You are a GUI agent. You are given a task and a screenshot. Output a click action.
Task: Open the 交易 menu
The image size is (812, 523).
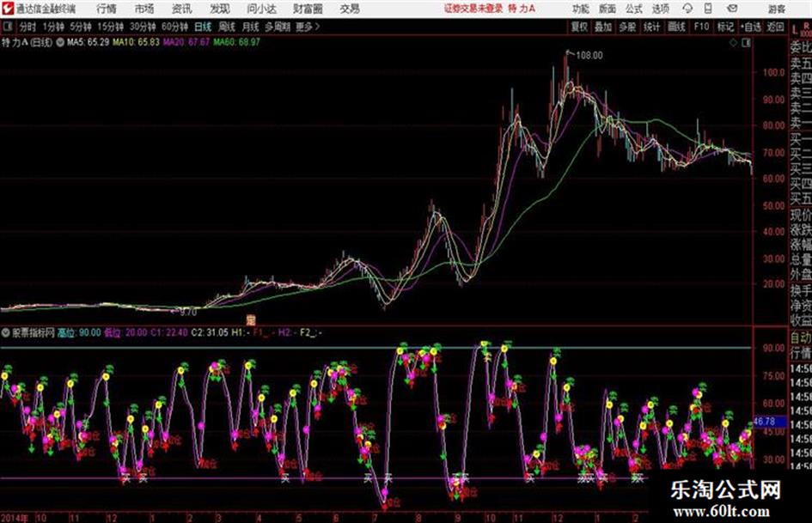[350, 9]
